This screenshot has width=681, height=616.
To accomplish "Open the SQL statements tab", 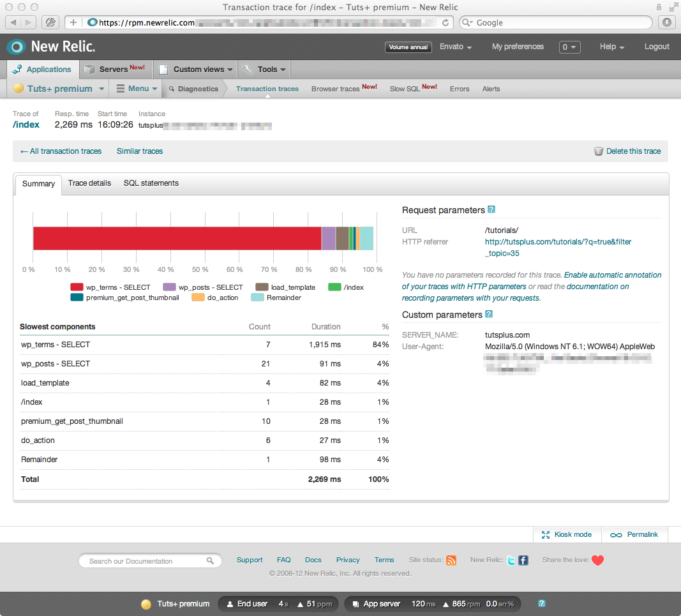I will click(x=151, y=183).
